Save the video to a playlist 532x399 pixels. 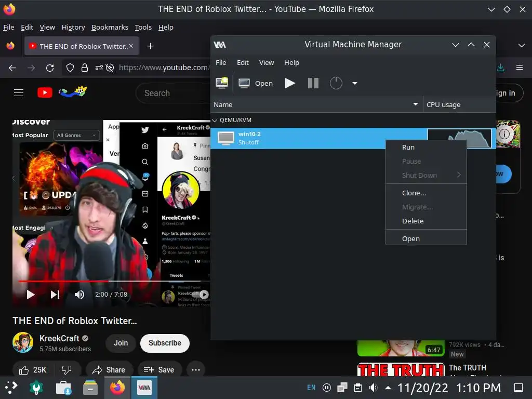[x=159, y=369]
